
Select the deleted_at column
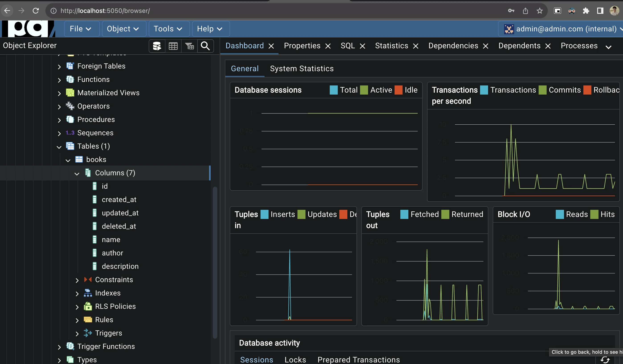click(119, 226)
